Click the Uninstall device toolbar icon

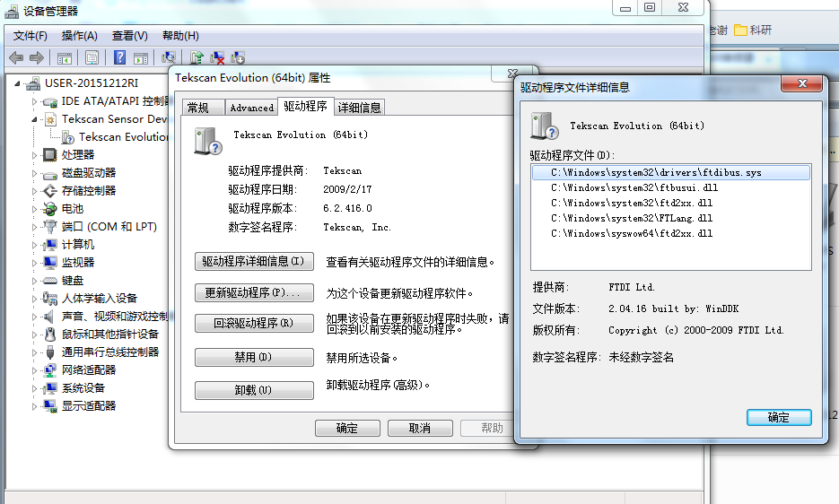pos(217,57)
